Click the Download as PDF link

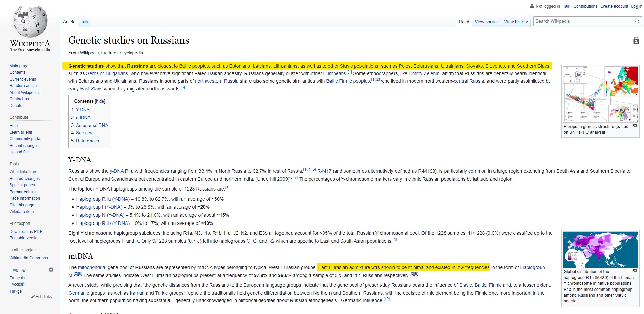click(x=26, y=232)
